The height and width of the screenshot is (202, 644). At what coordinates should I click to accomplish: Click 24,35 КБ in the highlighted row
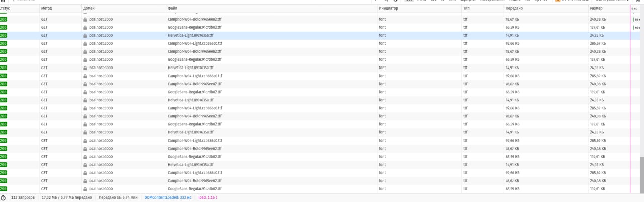pyautogui.click(x=597, y=35)
